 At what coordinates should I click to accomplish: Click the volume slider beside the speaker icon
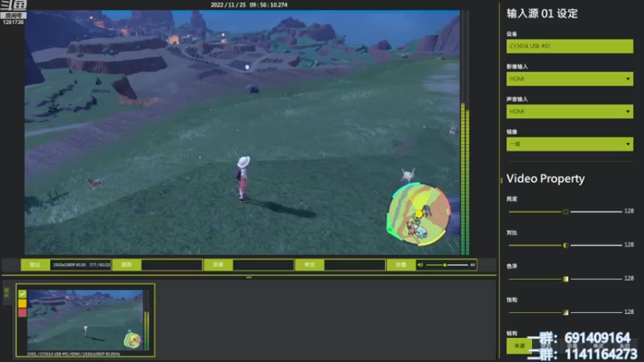coord(447,265)
